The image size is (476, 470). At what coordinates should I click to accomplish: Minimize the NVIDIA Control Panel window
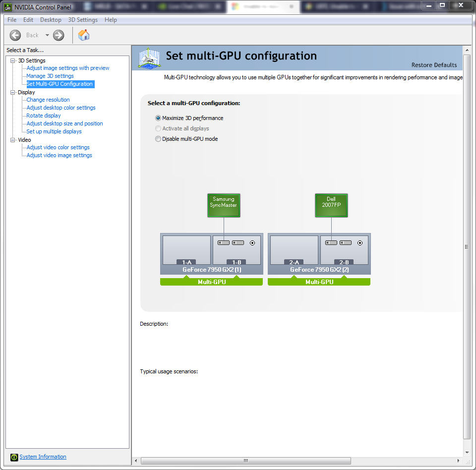pos(428,5)
